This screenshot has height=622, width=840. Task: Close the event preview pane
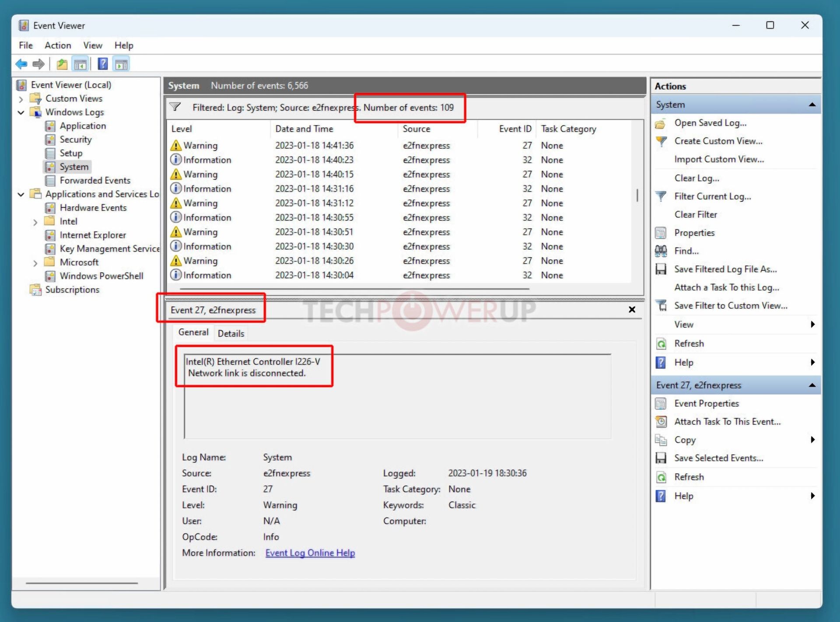632,310
